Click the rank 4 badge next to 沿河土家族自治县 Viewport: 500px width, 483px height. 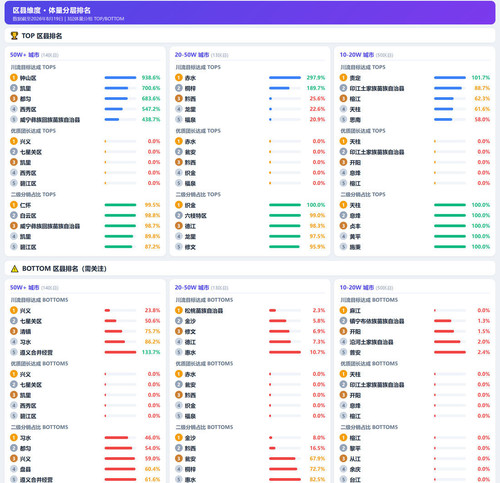[343, 342]
